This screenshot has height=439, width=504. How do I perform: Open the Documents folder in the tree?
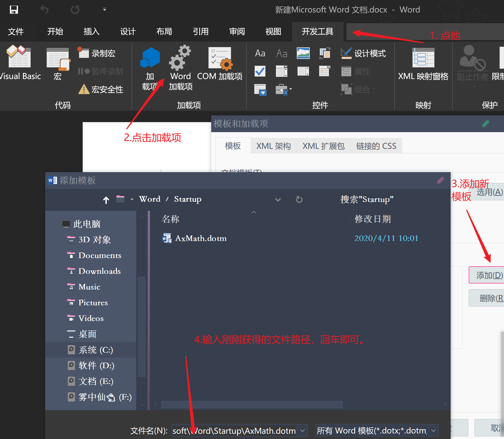coord(94,255)
